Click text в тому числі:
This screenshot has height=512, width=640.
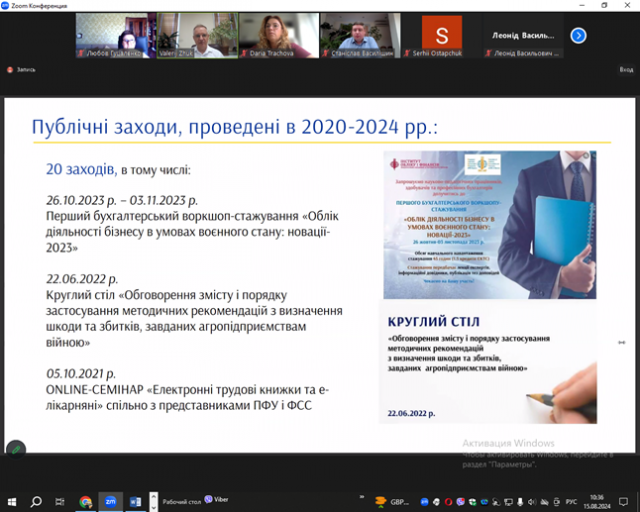pos(156,170)
